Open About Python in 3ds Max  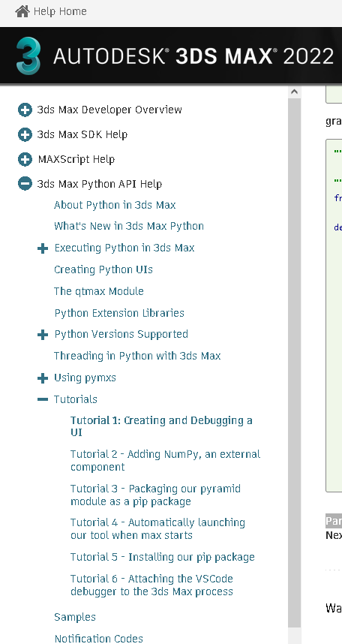[115, 205]
